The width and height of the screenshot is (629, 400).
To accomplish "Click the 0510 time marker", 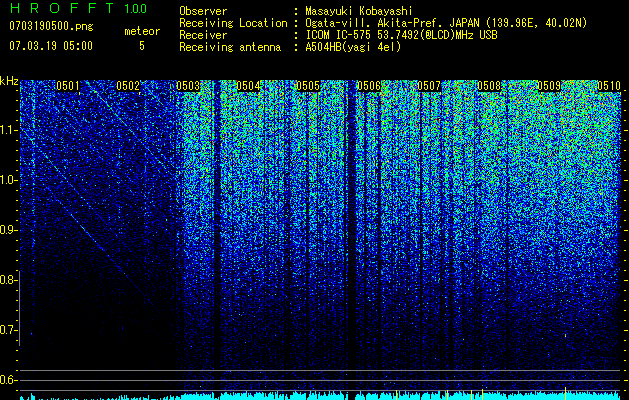I will pyautogui.click(x=609, y=86).
